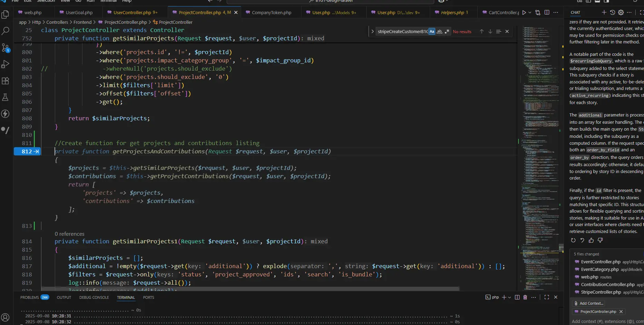Toggle Match Whole Word in find widget
This screenshot has width=644, height=325.
439,31
